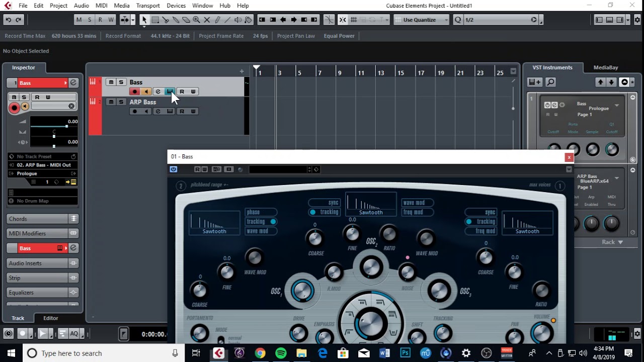The image size is (644, 362).
Task: Open Google Chrome from the taskbar
Action: click(260, 353)
